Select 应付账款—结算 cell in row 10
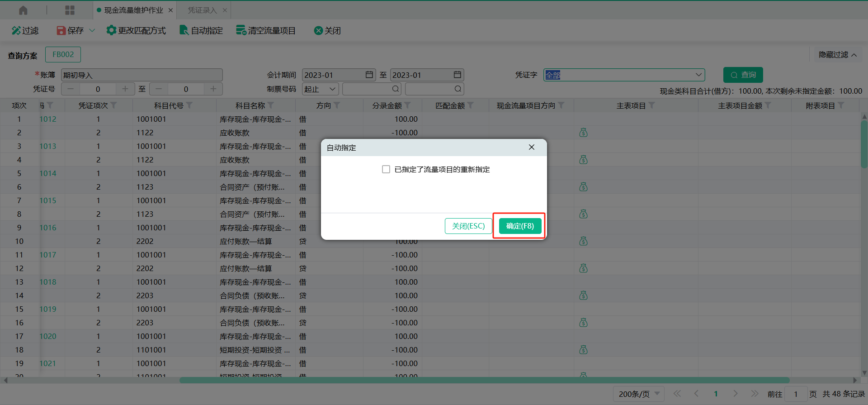Viewport: 868px width, 405px height. 255,241
